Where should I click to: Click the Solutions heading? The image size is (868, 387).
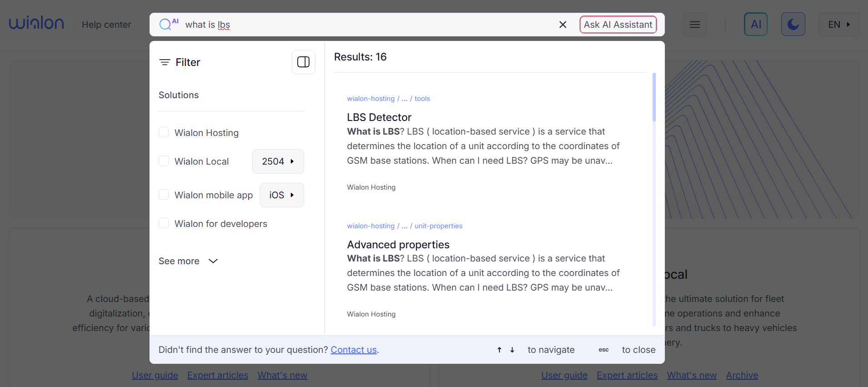click(179, 95)
